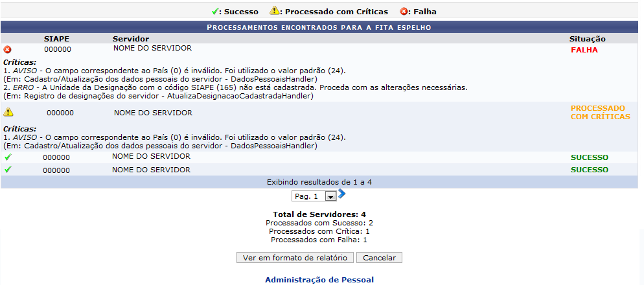Click the Sucesso legend checkmark icon
This screenshot has width=644, height=285.
pyautogui.click(x=214, y=12)
